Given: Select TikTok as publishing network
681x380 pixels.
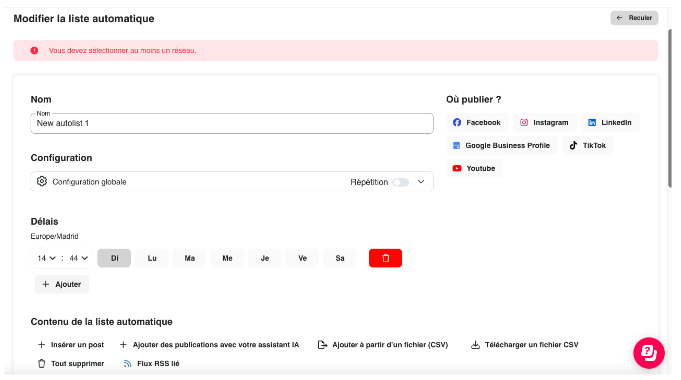Looking at the screenshot, I should tap(588, 145).
